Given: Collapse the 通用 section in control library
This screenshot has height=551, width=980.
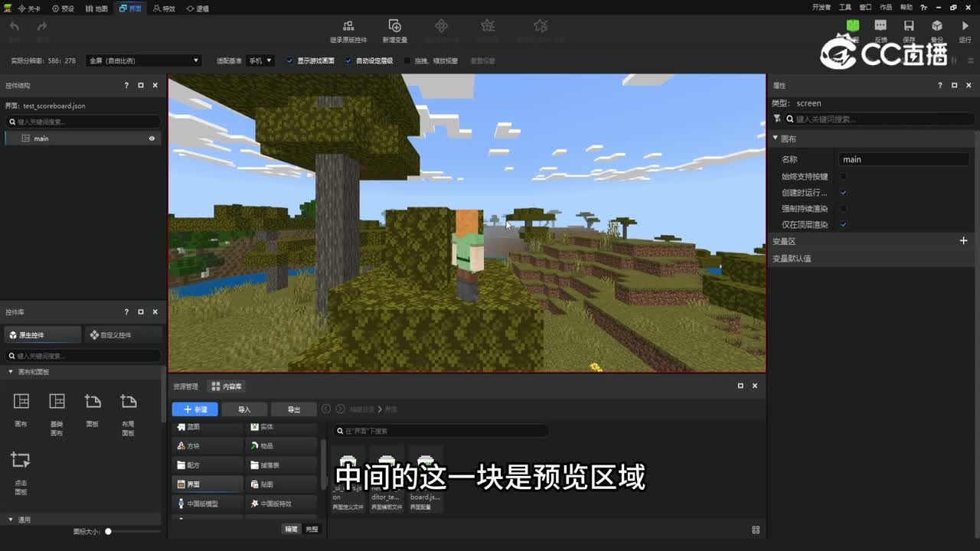Looking at the screenshot, I should 11,520.
